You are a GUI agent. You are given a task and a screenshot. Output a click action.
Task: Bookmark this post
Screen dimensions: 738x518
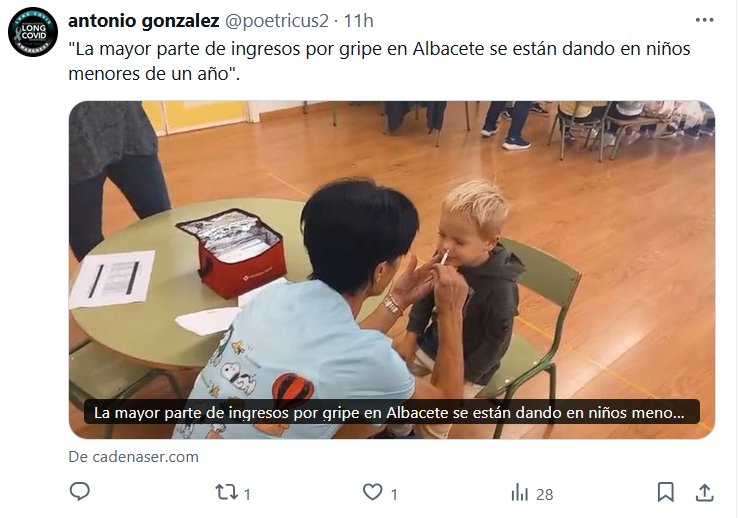(x=666, y=492)
